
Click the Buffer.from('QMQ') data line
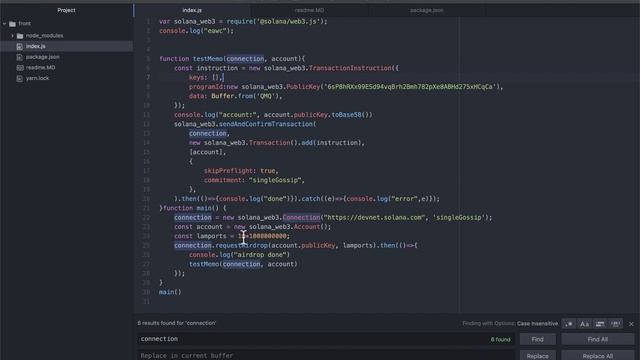pyautogui.click(x=236, y=96)
